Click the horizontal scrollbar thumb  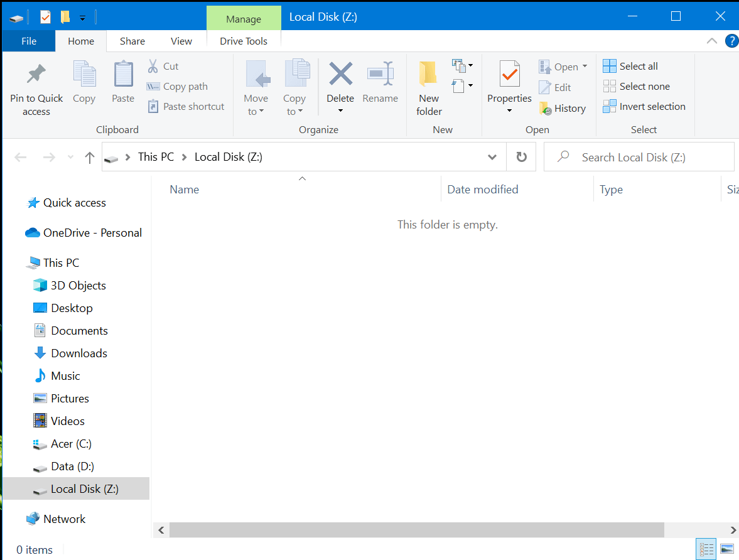[416, 530]
